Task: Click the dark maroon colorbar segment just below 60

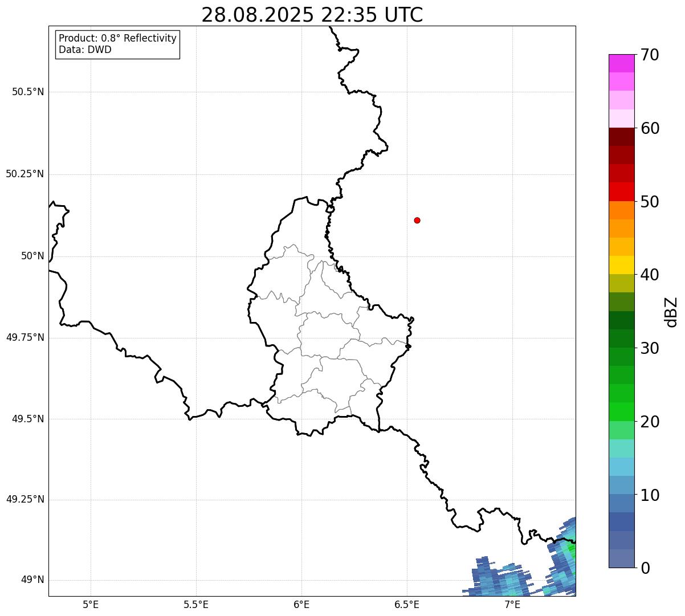Action: [x=621, y=137]
